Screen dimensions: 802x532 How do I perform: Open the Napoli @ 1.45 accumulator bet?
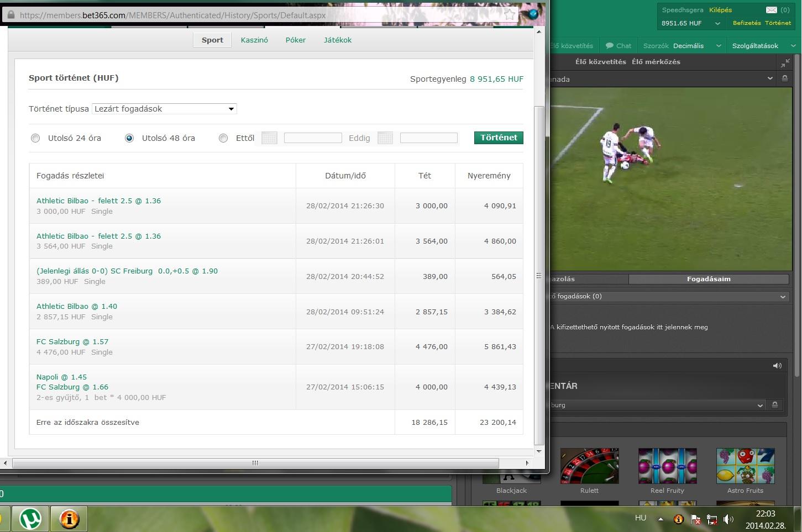pos(61,377)
